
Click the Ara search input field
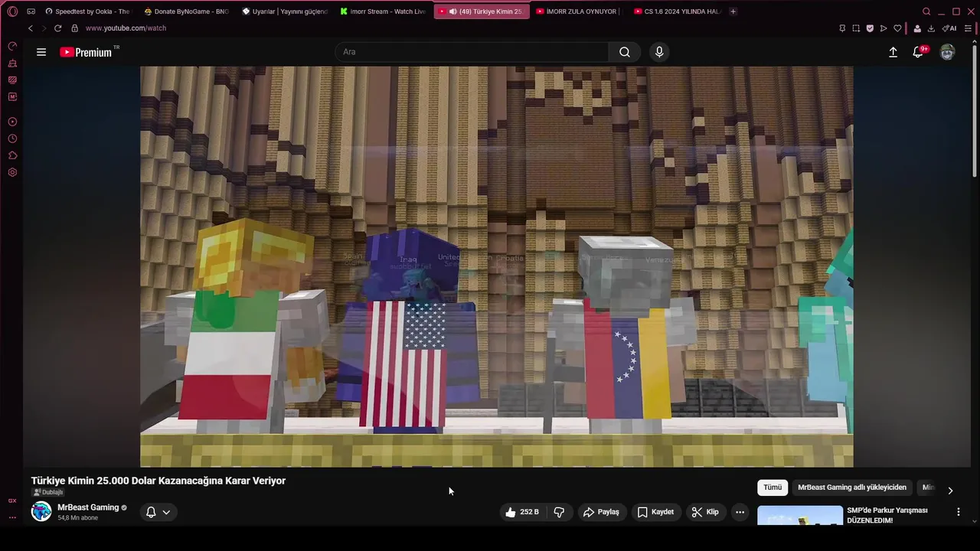point(472,52)
